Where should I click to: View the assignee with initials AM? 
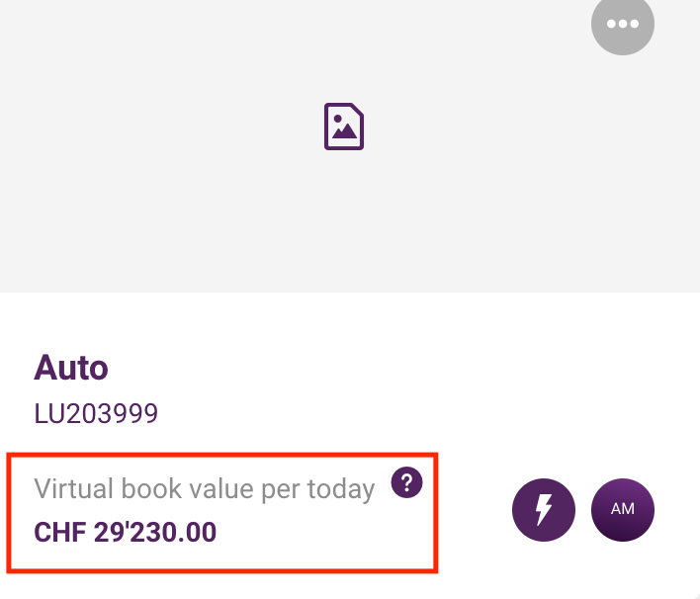[x=622, y=510]
